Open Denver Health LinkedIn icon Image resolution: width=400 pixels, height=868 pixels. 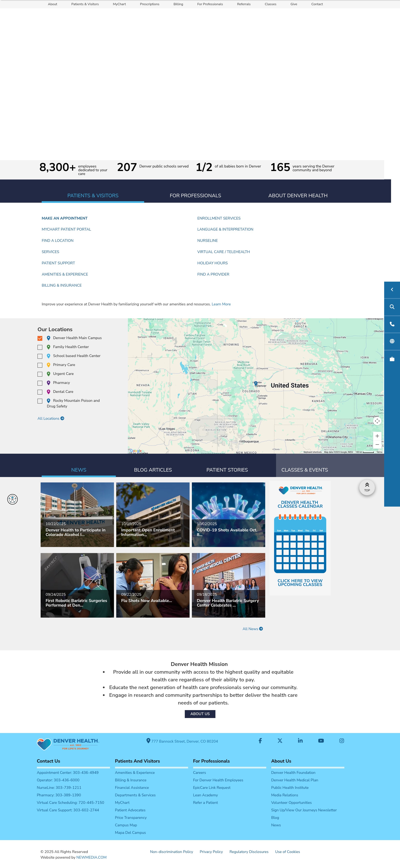(x=300, y=741)
